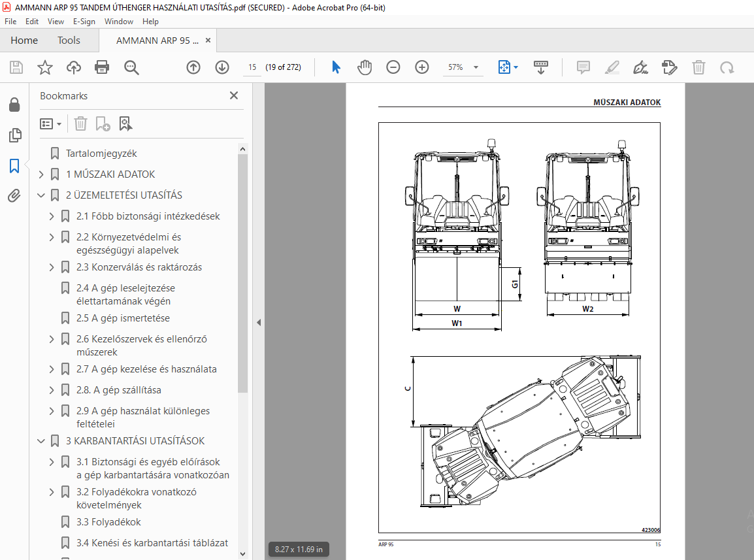Close the Bookmarks panel
Image resolution: width=754 pixels, height=560 pixels.
pyautogui.click(x=234, y=95)
